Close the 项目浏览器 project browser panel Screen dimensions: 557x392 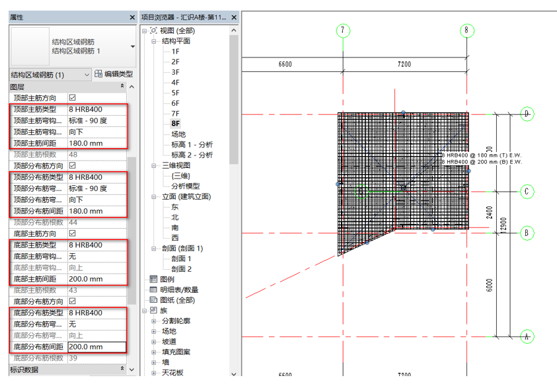233,17
